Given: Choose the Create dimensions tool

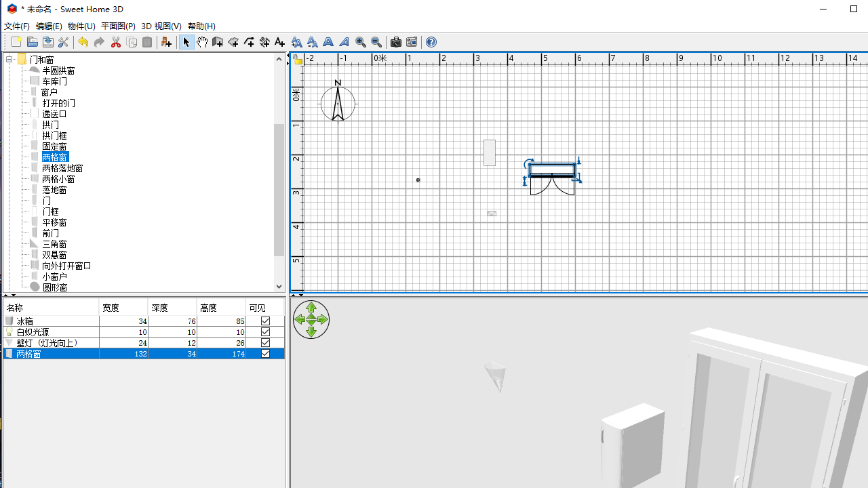Looking at the screenshot, I should 264,42.
